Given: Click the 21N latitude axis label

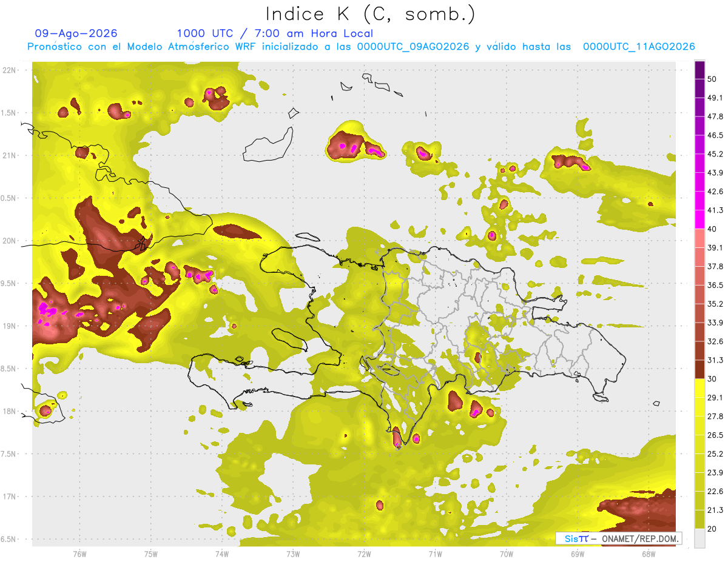Looking at the screenshot, I should (9, 155).
